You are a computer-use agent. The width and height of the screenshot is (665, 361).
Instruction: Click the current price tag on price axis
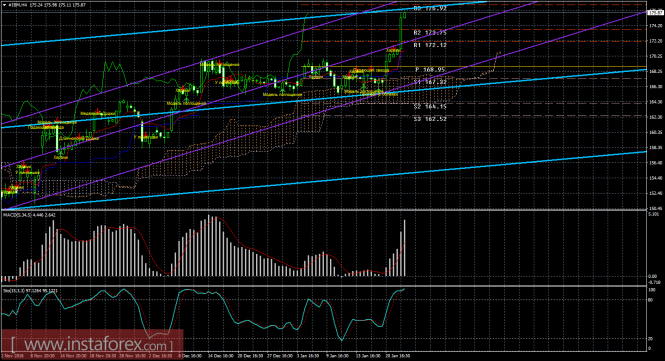pyautogui.click(x=656, y=13)
